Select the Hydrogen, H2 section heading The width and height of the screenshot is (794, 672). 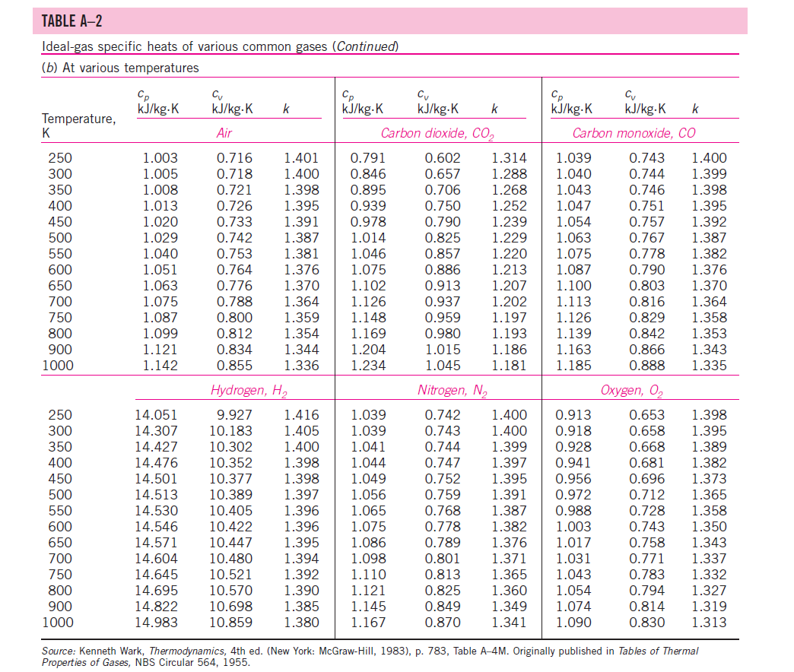249,391
